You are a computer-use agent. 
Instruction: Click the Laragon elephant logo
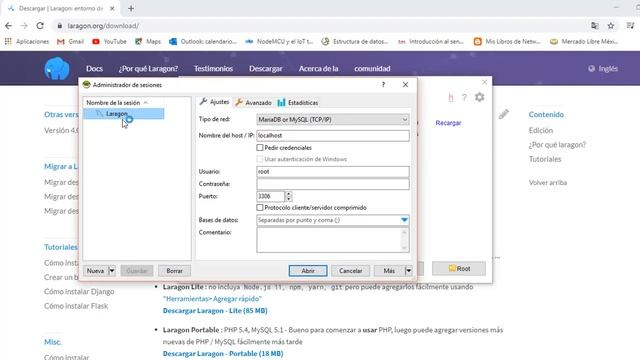pos(57,68)
